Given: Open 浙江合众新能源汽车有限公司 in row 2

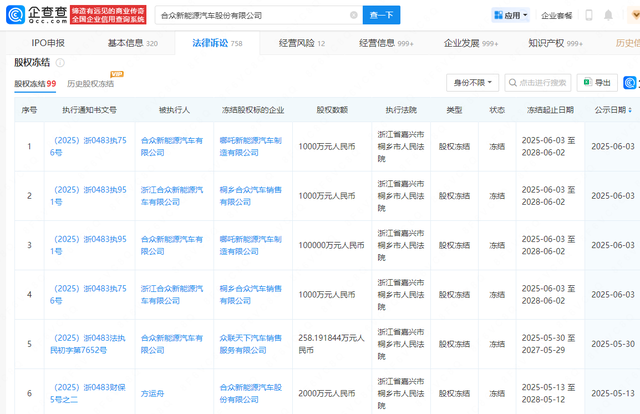Looking at the screenshot, I should [172, 196].
